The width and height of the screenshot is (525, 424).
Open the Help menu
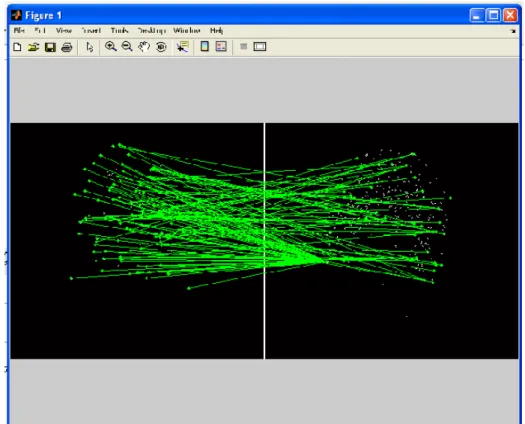point(216,30)
